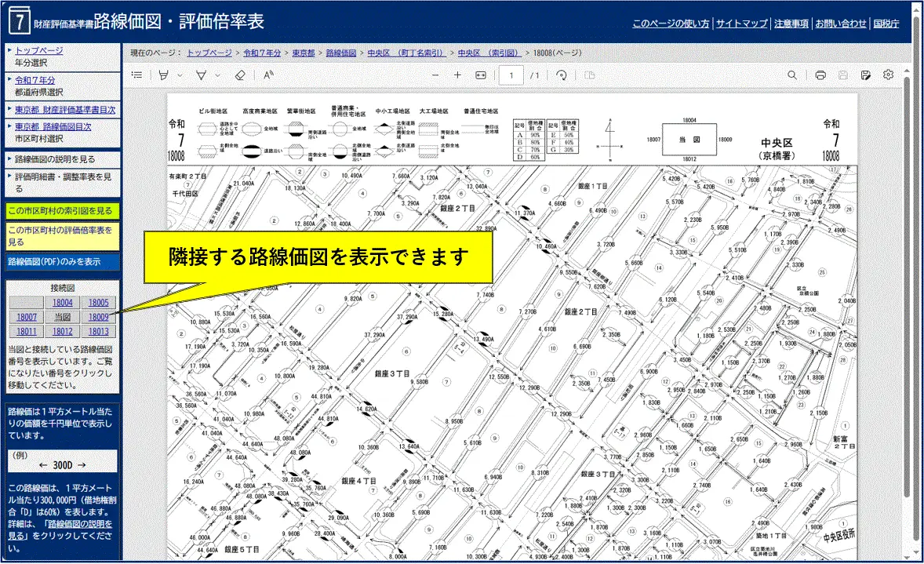View この市区町村の索引図を見る
Viewport: 924px width, 564px height.
click(x=62, y=210)
